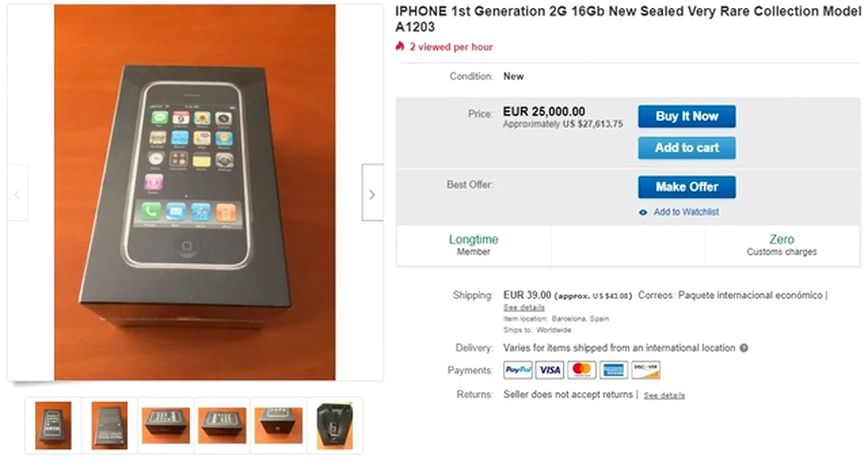Viewport: 868px width, 467px height.
Task: Select first thumbnail of iPhone box front
Action: [53, 426]
